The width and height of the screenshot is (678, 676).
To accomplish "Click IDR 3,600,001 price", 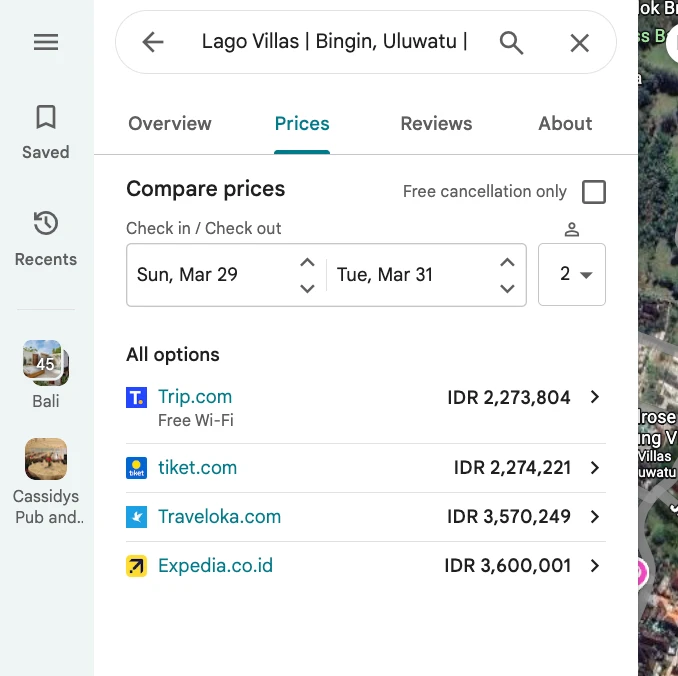I will [x=508, y=565].
